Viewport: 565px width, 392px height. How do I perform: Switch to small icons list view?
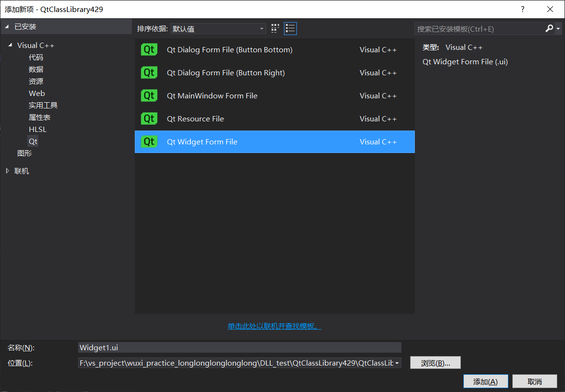pos(290,28)
